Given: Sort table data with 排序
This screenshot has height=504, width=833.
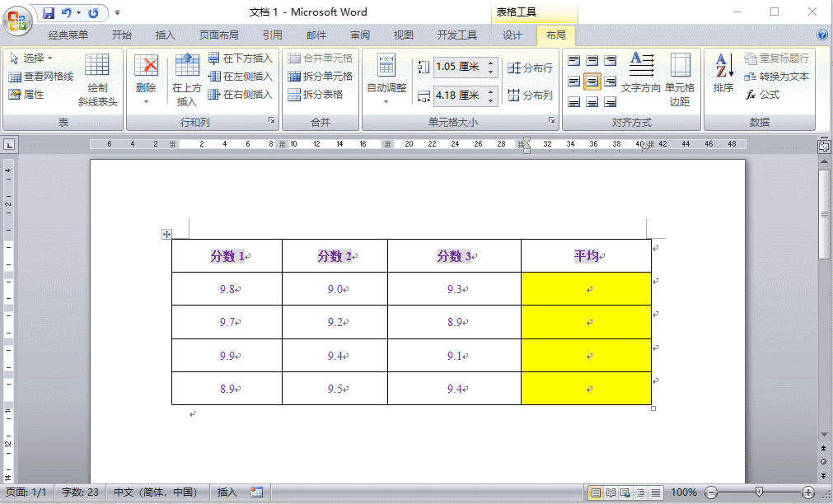Looking at the screenshot, I should click(723, 72).
